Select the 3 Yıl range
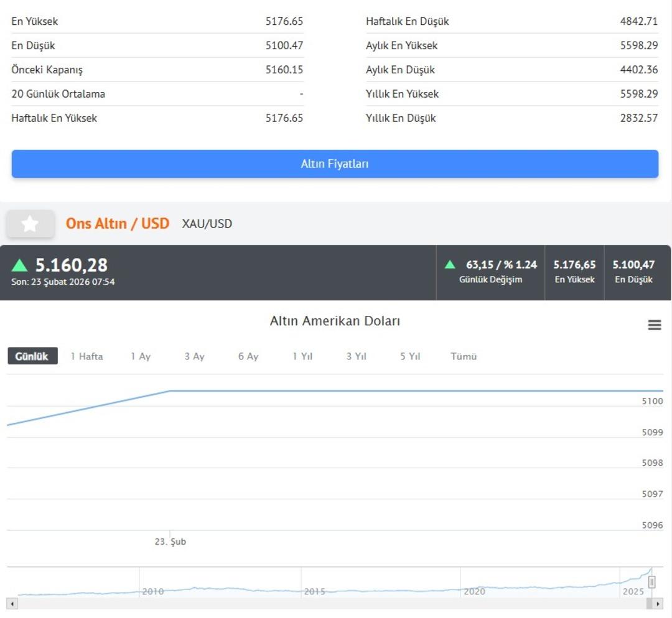This screenshot has width=672, height=618. (x=356, y=356)
